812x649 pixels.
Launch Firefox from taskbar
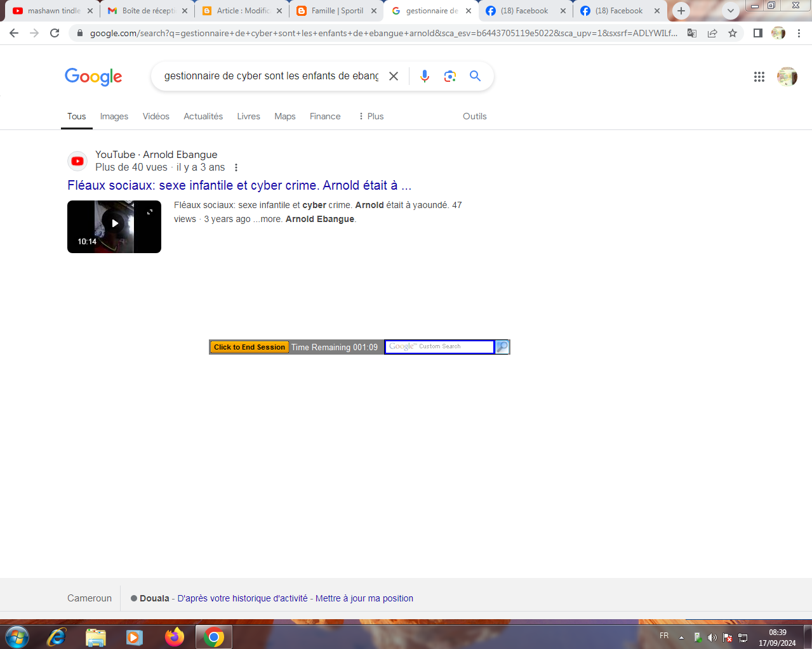point(174,636)
